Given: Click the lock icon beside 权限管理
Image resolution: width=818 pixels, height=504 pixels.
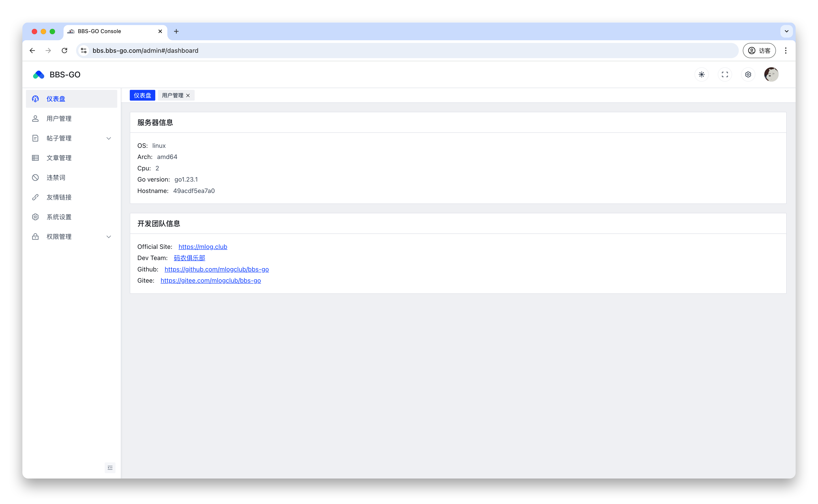Looking at the screenshot, I should pyautogui.click(x=35, y=236).
